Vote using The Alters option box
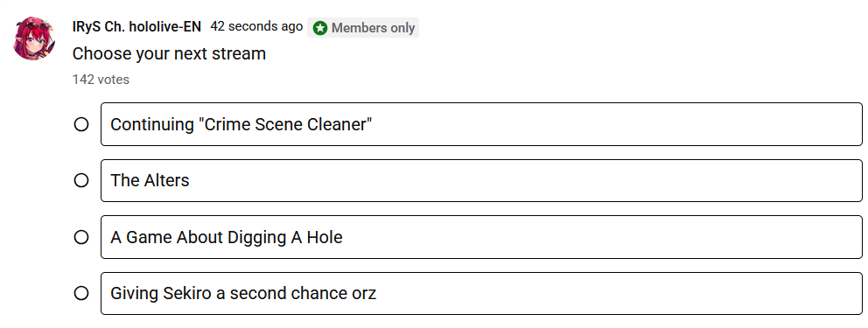 tap(481, 180)
